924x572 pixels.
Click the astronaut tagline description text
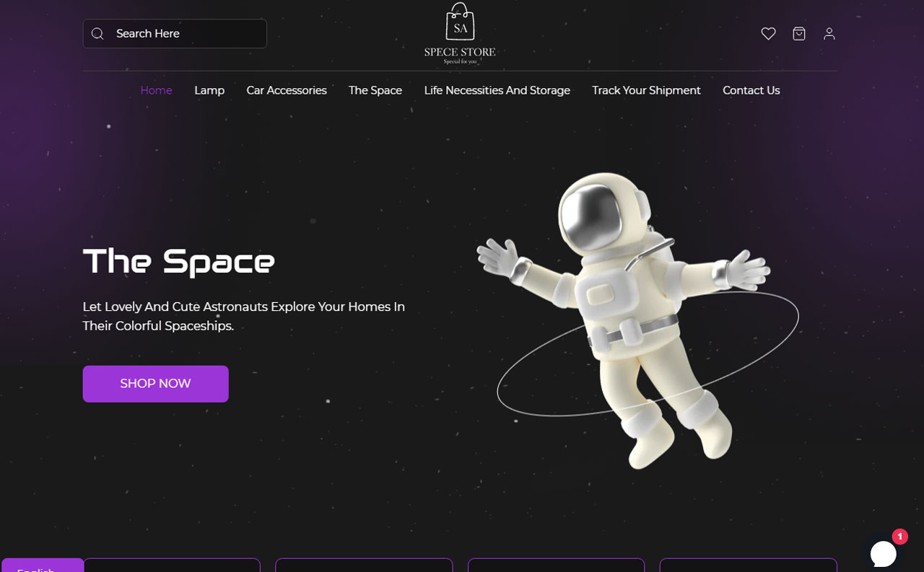244,316
